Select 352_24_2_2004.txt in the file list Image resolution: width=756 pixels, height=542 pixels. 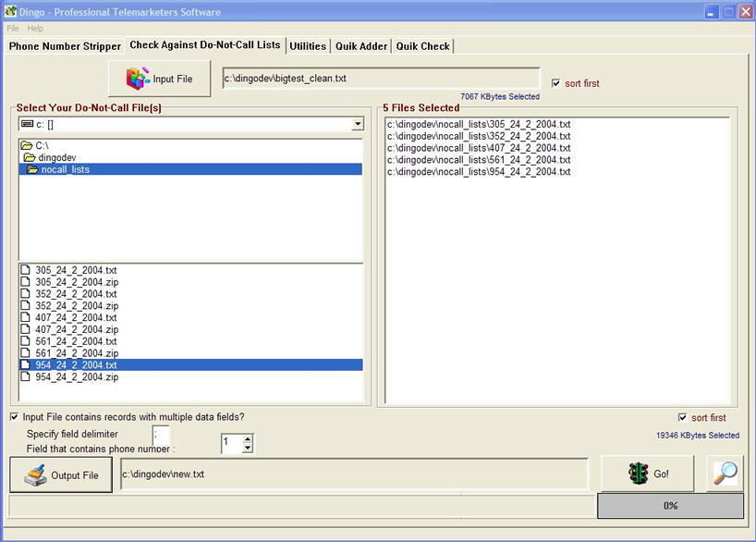coord(76,293)
